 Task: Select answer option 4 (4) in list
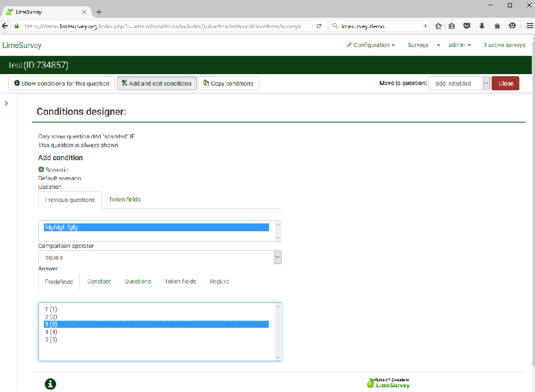(x=51, y=332)
